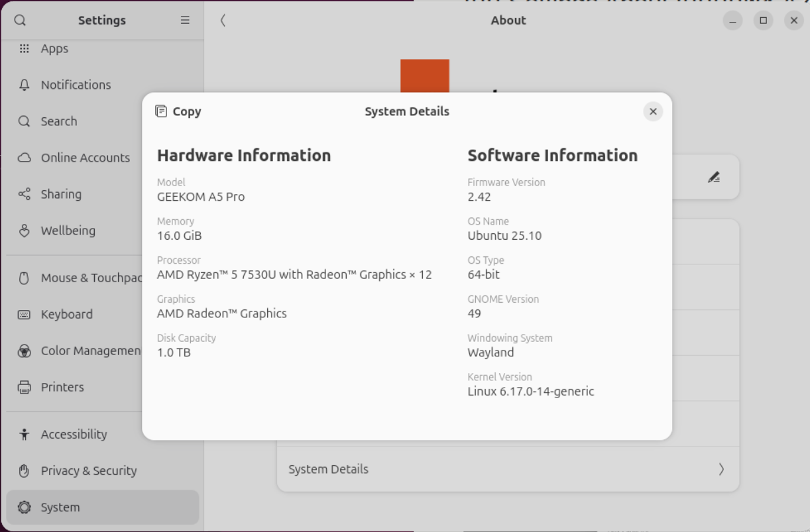Select Keyboard settings in sidebar
Image resolution: width=810 pixels, height=532 pixels.
tap(66, 314)
